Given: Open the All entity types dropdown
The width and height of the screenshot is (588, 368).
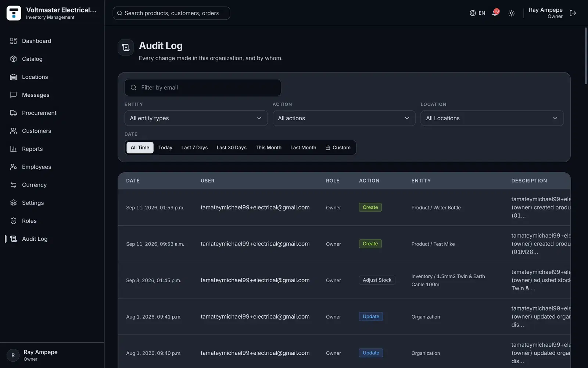Looking at the screenshot, I should click(196, 118).
